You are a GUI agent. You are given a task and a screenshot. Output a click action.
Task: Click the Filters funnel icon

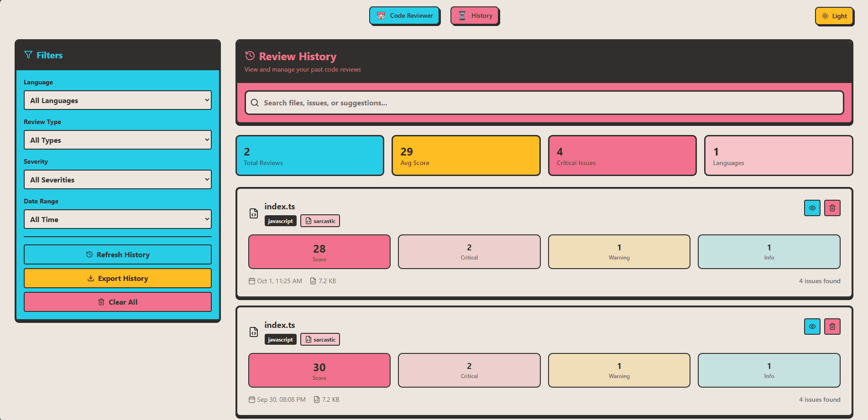tap(28, 55)
